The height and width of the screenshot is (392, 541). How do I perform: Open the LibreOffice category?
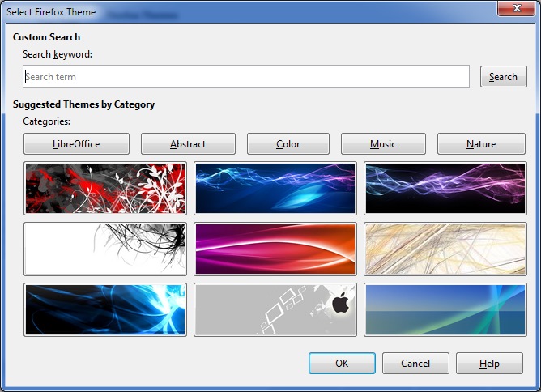[x=76, y=144]
